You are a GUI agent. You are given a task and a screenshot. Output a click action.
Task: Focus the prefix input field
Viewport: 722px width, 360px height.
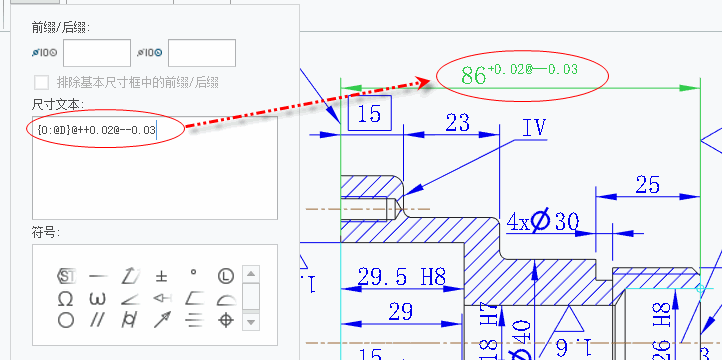97,53
